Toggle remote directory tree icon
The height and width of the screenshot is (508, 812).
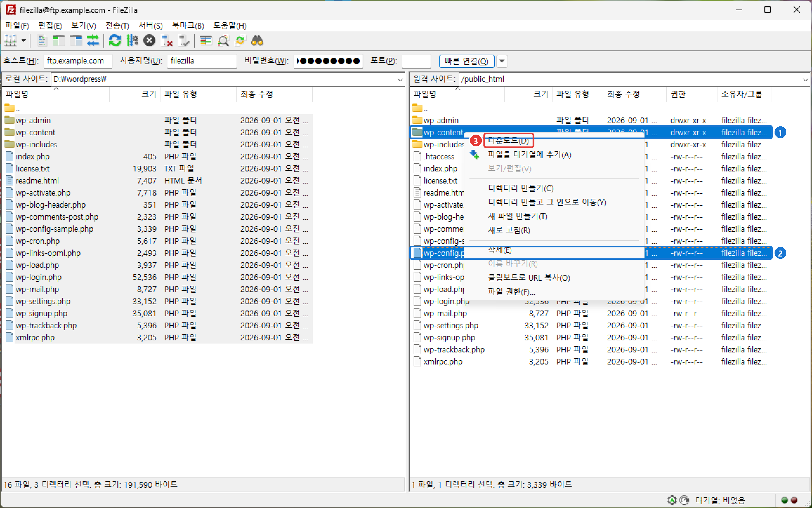76,41
